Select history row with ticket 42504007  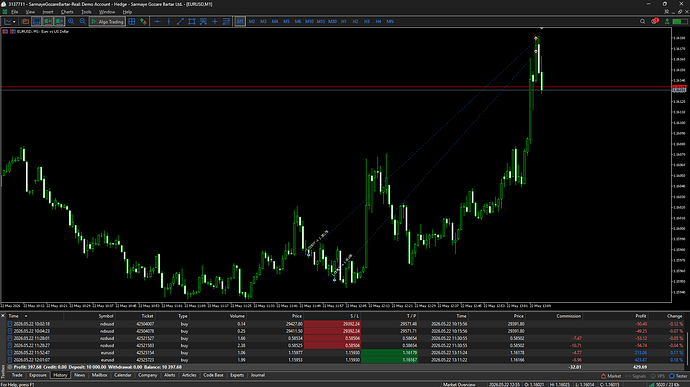pos(345,324)
